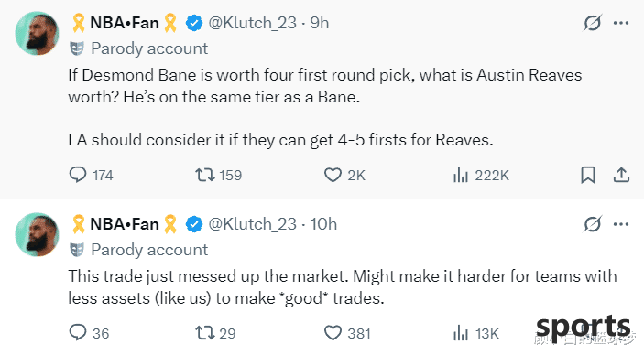Click the Grok icon on the 9h tweet
The image size is (644, 355).
click(x=593, y=23)
